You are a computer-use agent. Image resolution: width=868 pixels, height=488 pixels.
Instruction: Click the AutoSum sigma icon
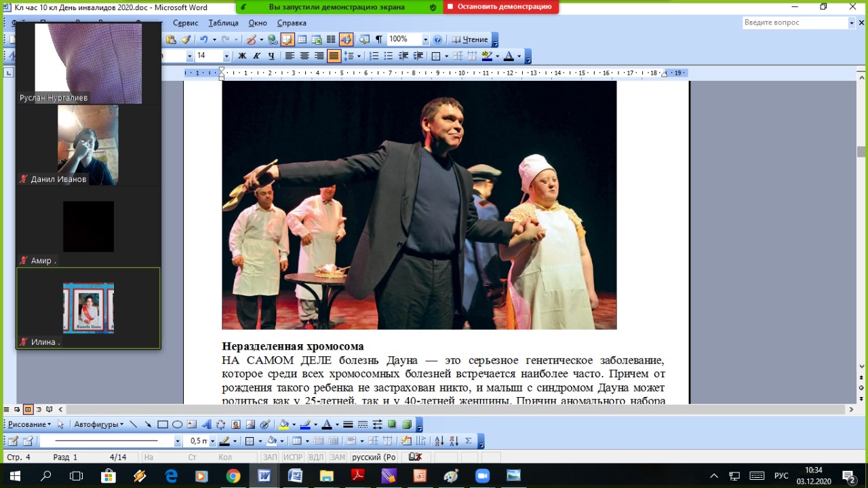click(469, 441)
